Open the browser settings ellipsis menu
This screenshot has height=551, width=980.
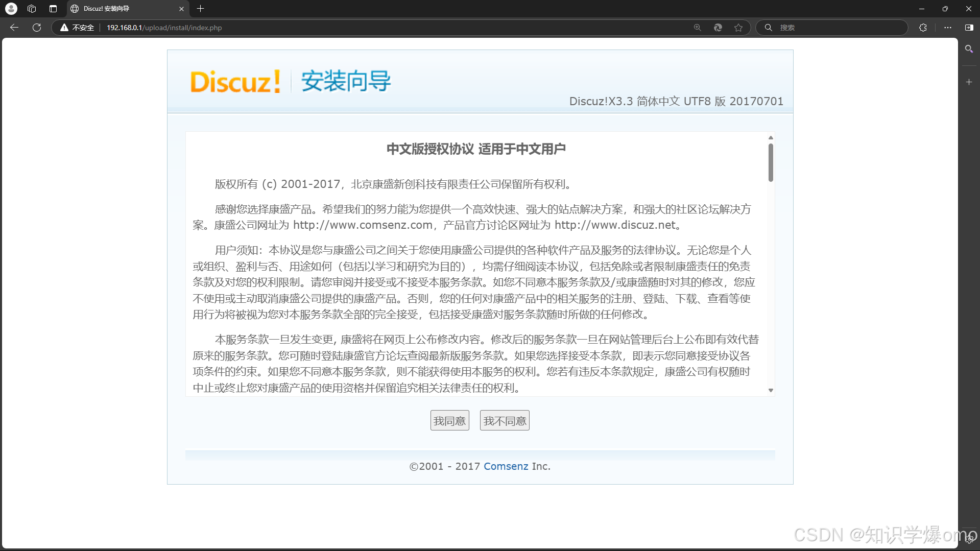pos(947,28)
